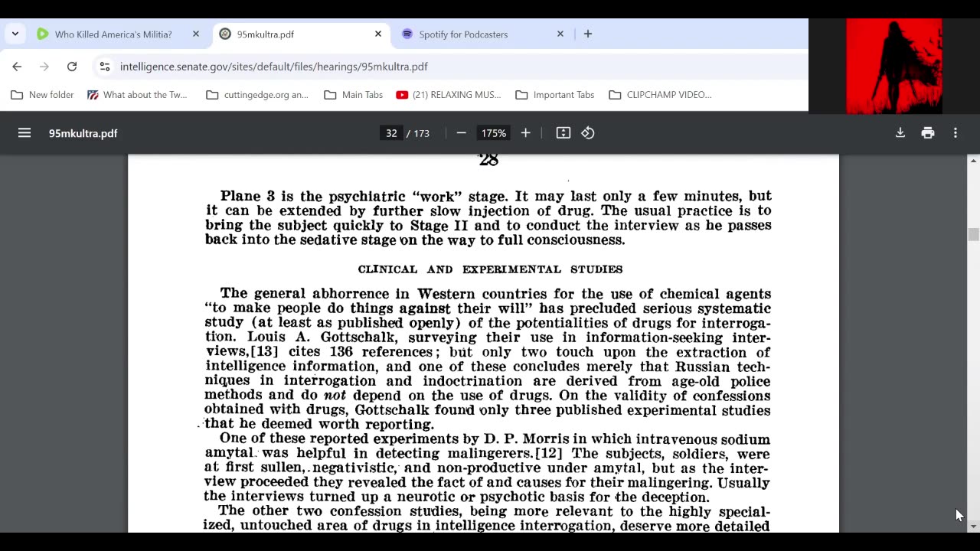The height and width of the screenshot is (551, 980).
Task: Click the footnote reference [13]
Action: coord(264,352)
